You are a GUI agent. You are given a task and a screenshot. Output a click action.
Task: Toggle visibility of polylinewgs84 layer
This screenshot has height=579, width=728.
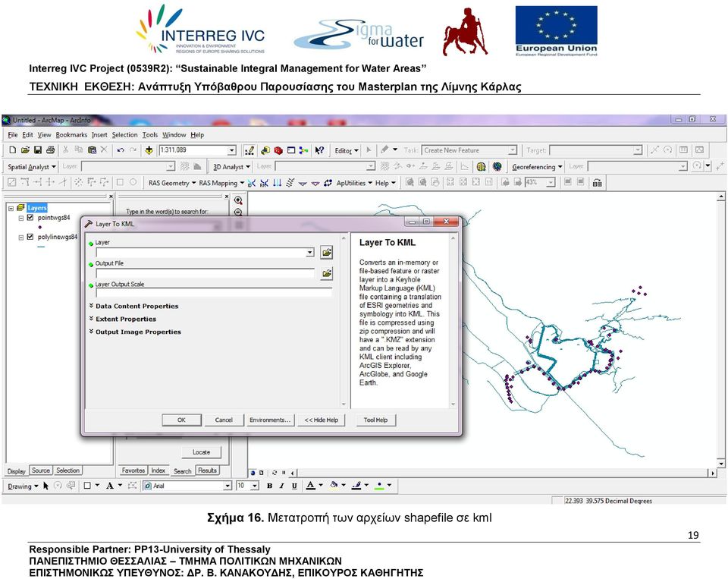pos(30,237)
